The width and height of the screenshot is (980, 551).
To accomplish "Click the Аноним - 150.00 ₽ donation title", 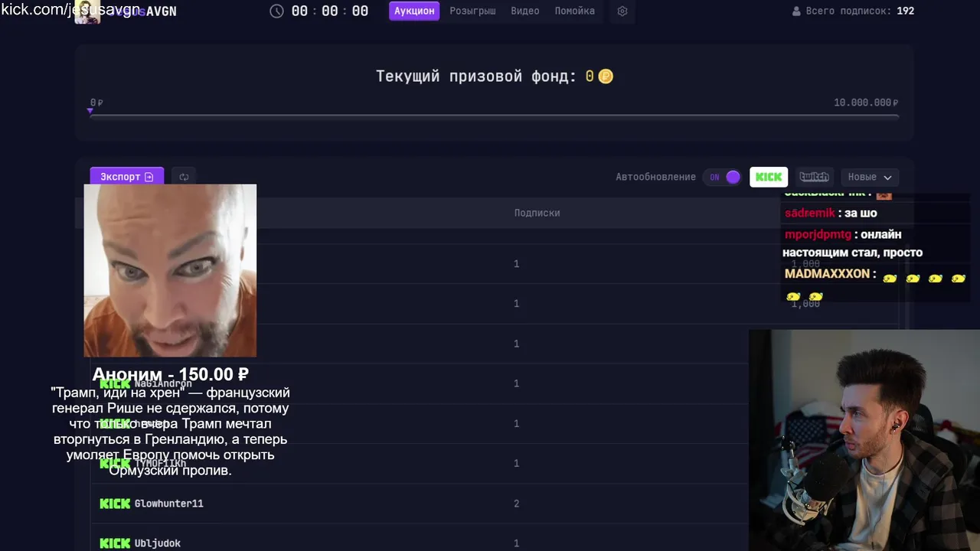I will click(170, 374).
